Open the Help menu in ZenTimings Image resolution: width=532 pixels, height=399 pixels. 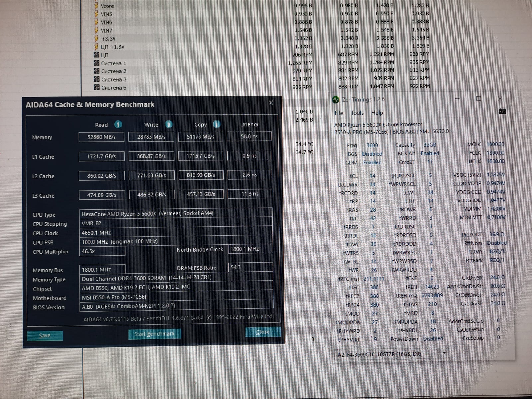pos(377,113)
